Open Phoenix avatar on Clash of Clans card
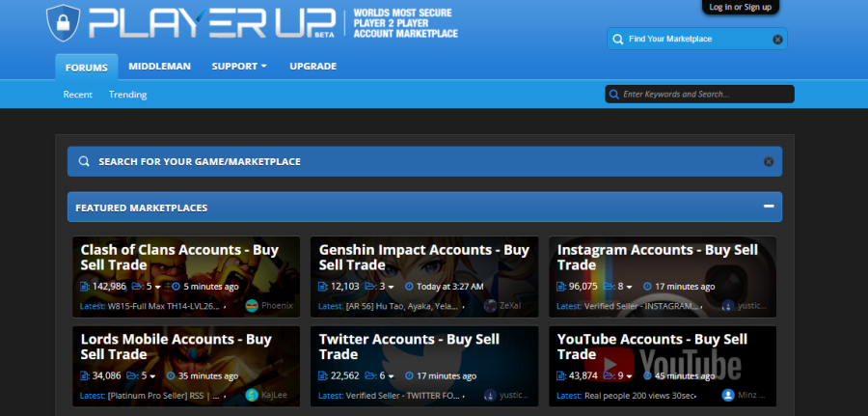The width and height of the screenshot is (868, 416). pyautogui.click(x=252, y=306)
